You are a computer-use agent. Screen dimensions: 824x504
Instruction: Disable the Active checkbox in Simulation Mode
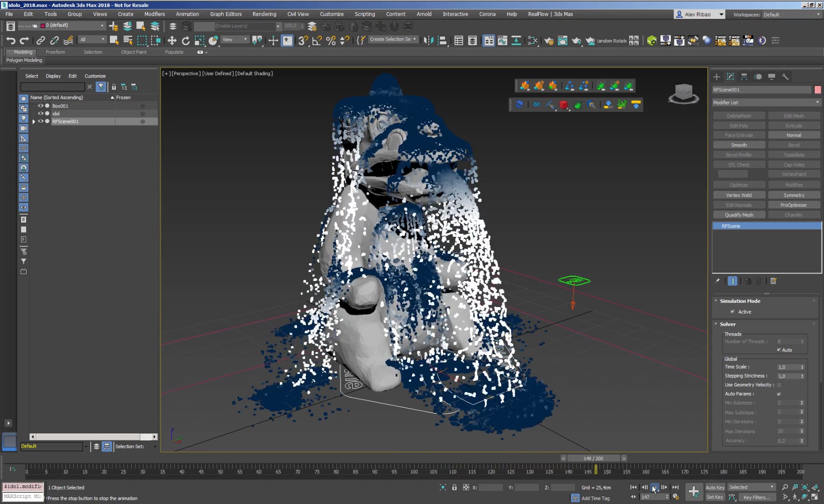pyautogui.click(x=732, y=312)
